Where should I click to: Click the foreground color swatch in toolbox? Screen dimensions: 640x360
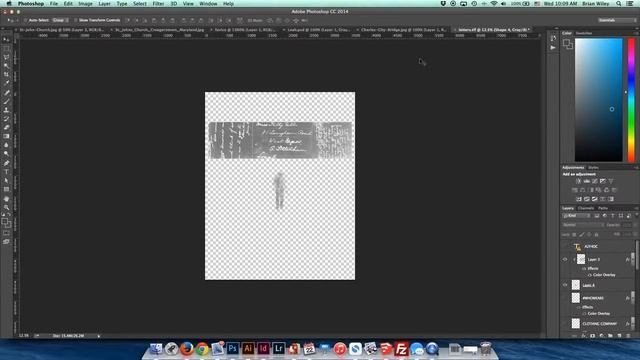click(4, 221)
